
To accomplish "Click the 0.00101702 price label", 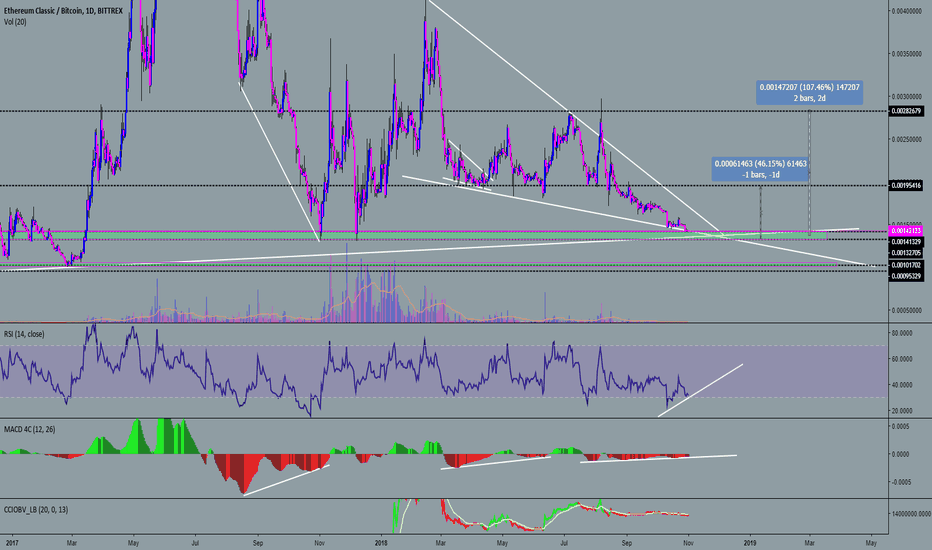I will click(906, 265).
